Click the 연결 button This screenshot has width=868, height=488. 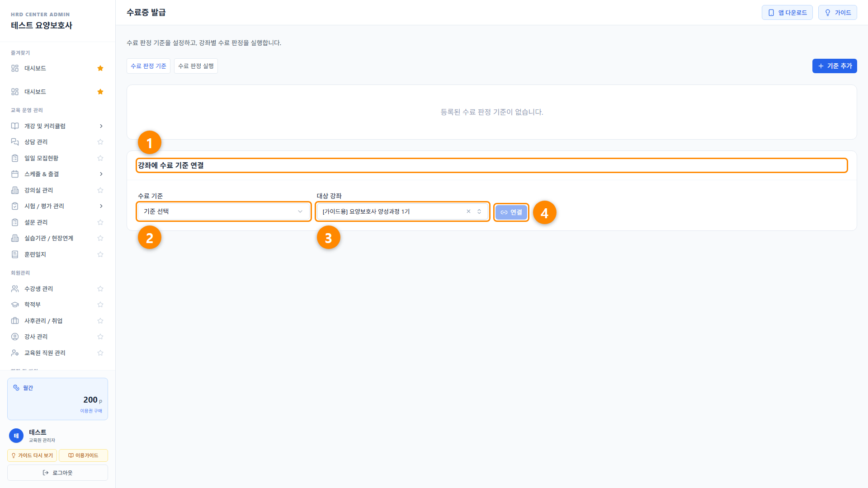(511, 212)
